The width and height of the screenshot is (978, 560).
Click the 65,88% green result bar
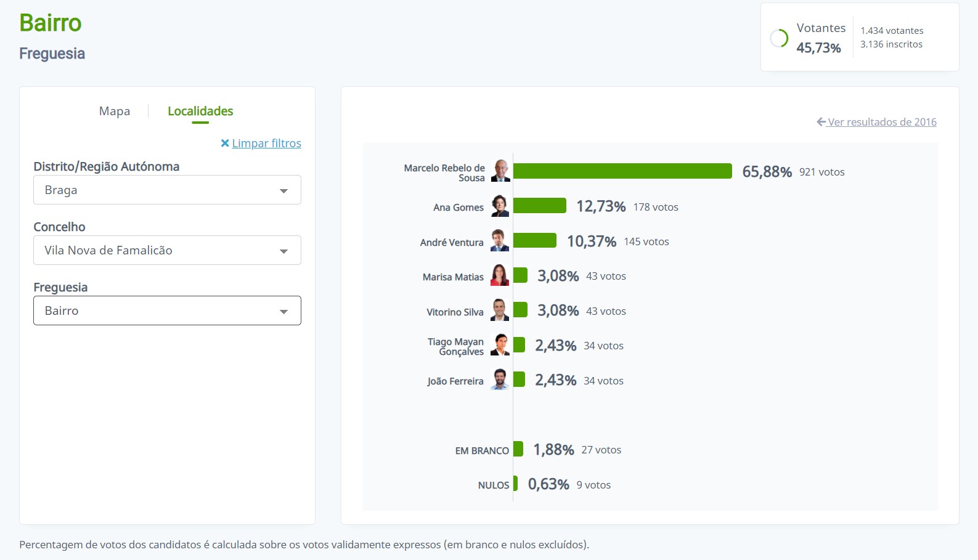coord(622,171)
